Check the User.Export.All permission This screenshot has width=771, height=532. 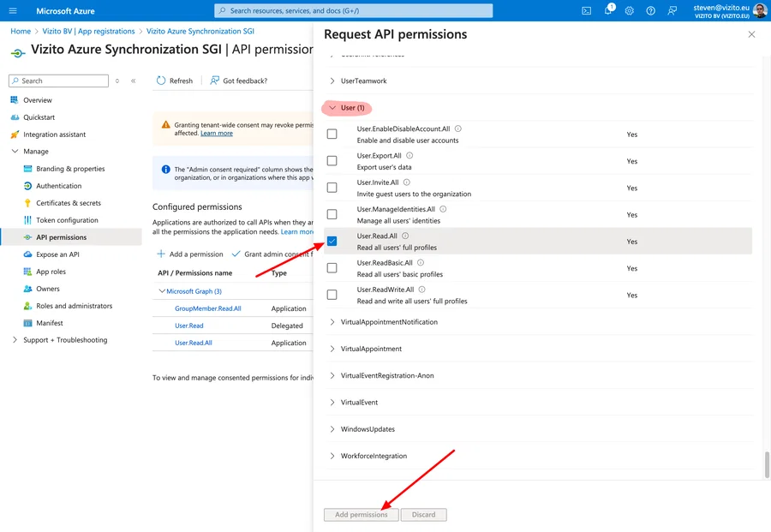click(332, 159)
